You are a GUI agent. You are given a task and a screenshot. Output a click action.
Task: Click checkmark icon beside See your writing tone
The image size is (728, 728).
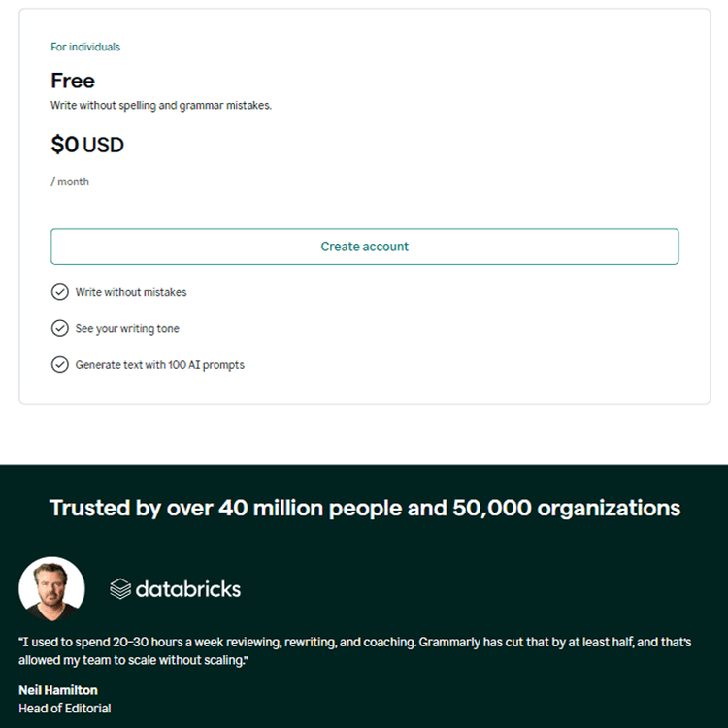pos(60,329)
